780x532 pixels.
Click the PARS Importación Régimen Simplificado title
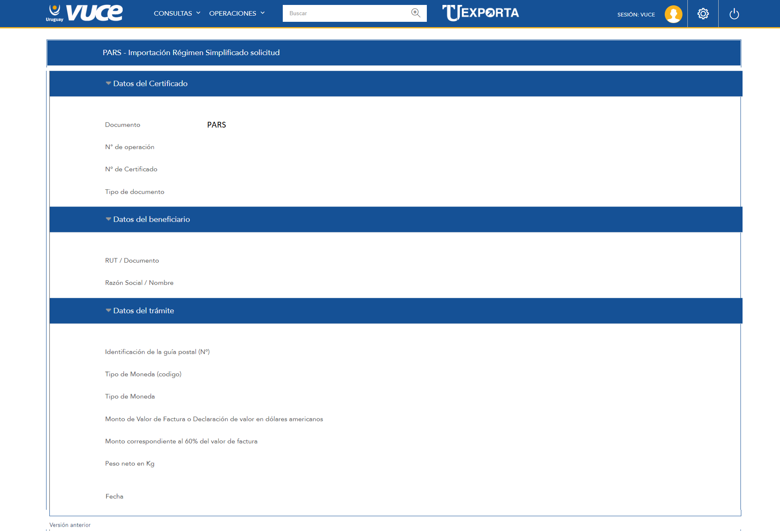[191, 53]
